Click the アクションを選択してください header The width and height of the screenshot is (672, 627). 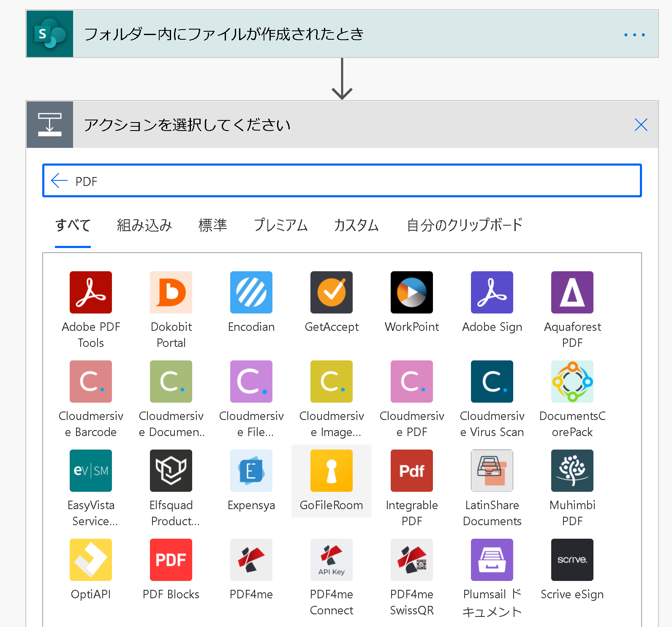click(x=342, y=125)
